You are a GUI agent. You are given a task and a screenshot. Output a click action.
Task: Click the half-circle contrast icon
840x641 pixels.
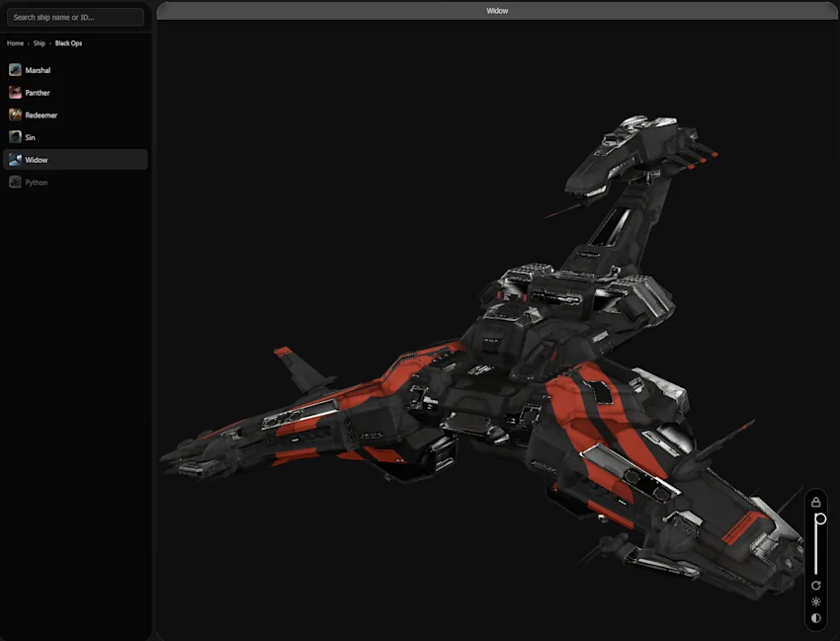816,618
